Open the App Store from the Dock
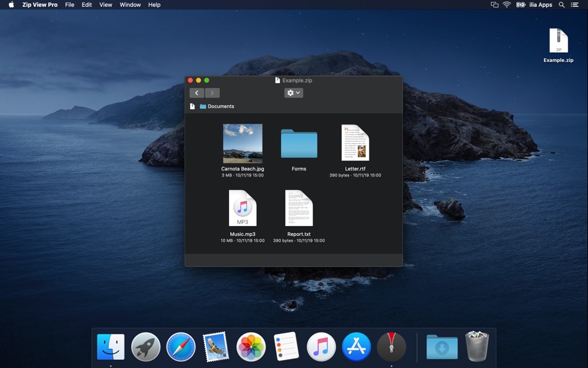588x368 pixels. coord(357,347)
